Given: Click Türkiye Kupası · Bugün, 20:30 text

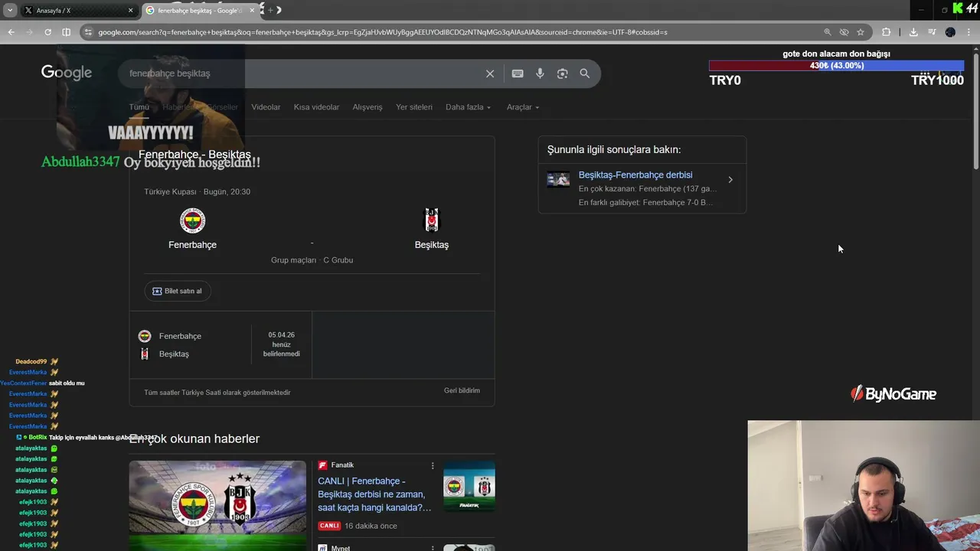Looking at the screenshot, I should (x=197, y=192).
